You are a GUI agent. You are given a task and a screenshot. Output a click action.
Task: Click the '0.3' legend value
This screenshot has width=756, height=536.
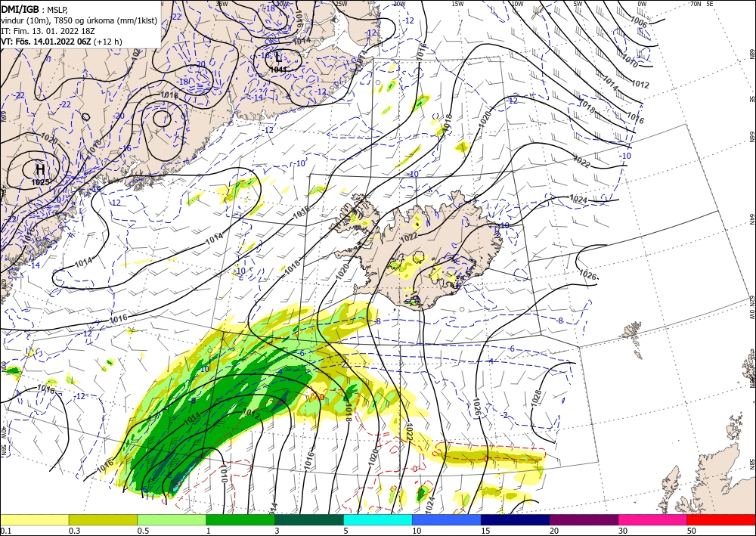[x=74, y=531]
